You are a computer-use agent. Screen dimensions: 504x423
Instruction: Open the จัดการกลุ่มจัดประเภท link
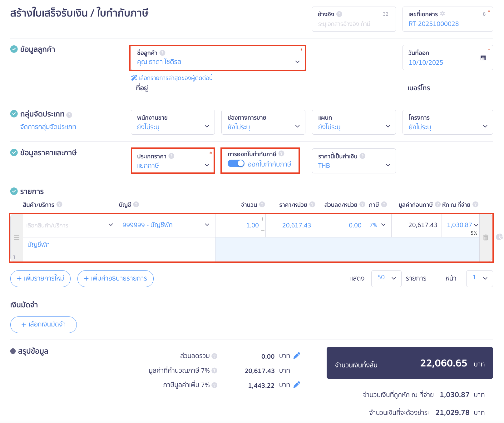[x=48, y=127]
